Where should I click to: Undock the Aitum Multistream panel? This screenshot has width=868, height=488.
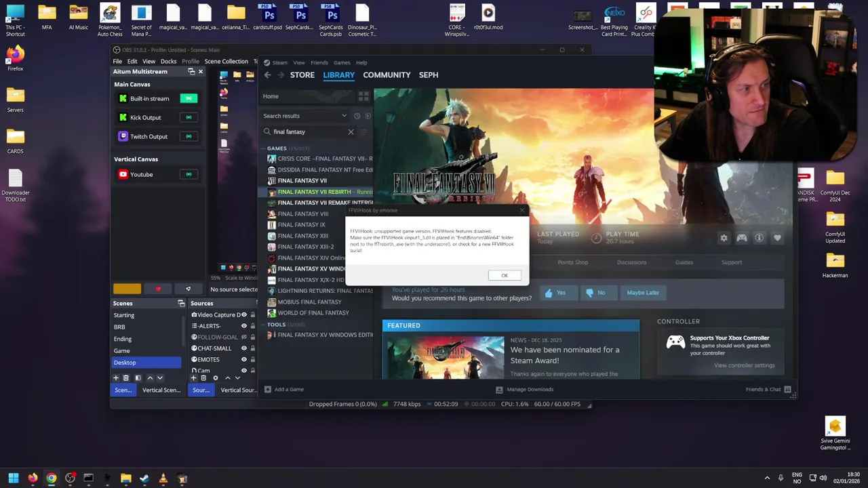click(192, 72)
